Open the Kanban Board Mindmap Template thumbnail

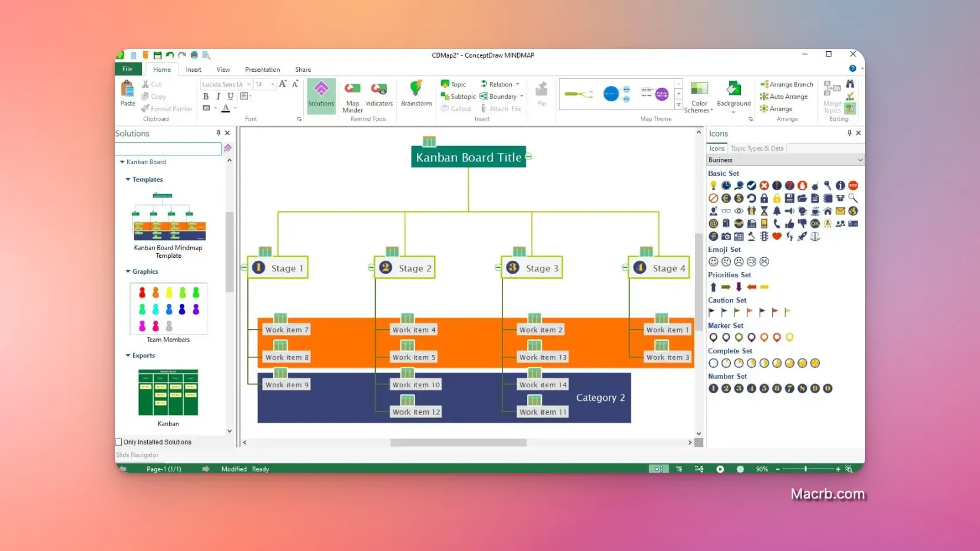click(168, 217)
